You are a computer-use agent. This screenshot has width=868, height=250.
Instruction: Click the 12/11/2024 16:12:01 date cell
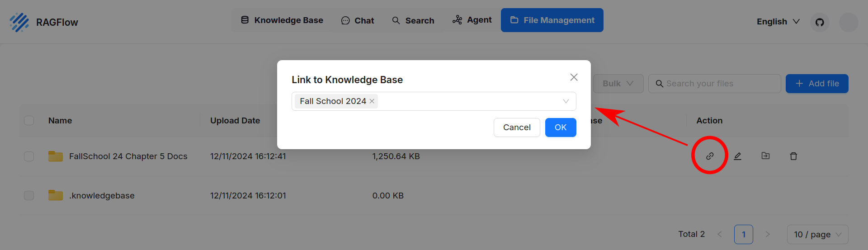pos(248,195)
